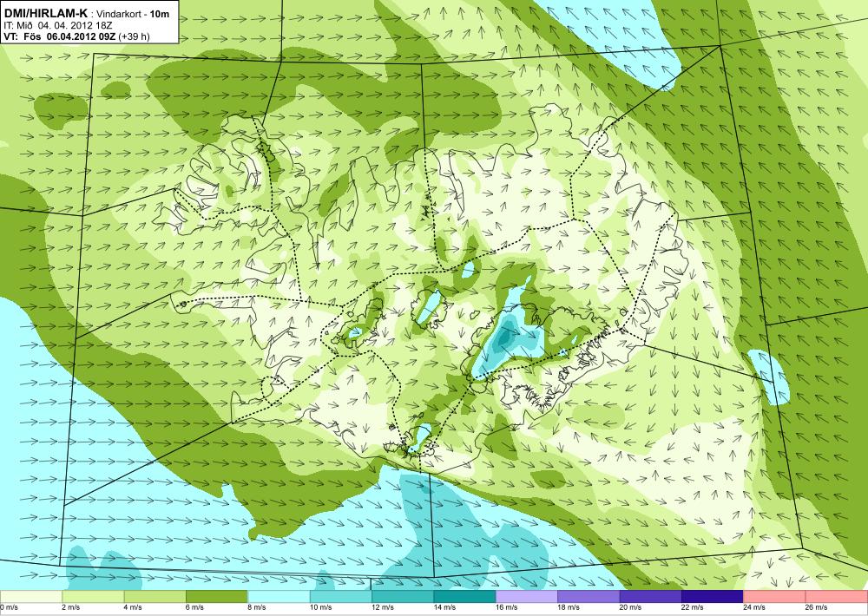This screenshot has width=868, height=616.
Task: Select the 14–16 m/s dark teal legend swatch
Action: tap(465, 597)
